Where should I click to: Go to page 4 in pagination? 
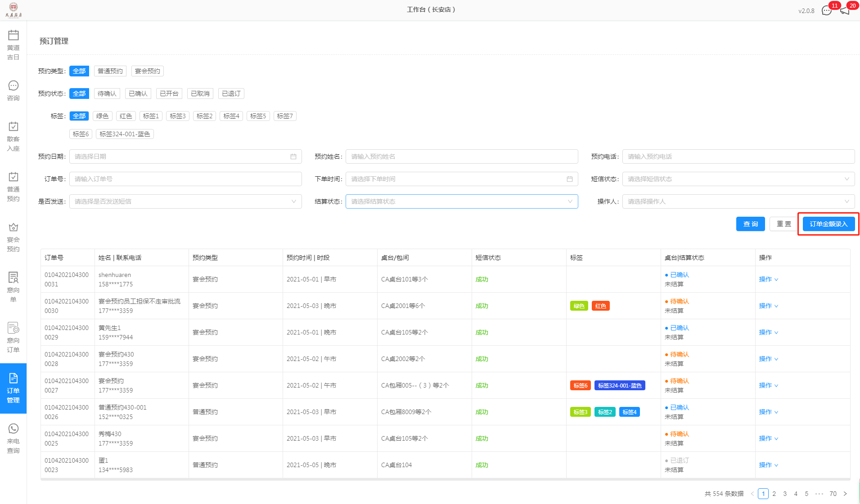[796, 494]
